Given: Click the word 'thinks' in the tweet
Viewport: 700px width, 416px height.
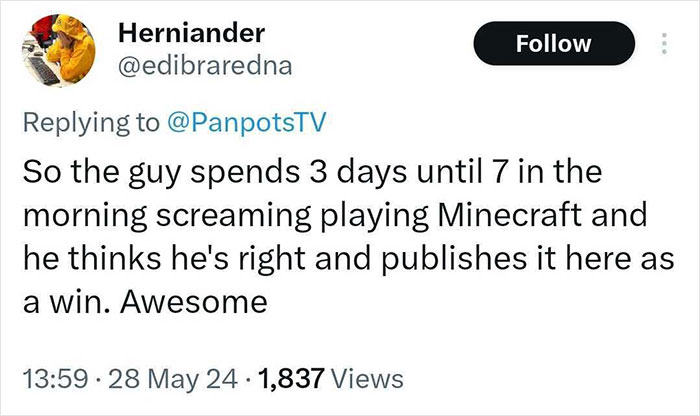Looking at the screenshot, I should click(x=114, y=259).
